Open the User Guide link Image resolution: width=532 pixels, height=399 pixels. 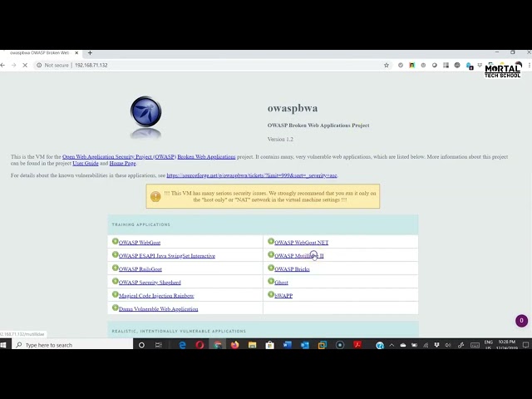(x=86, y=163)
